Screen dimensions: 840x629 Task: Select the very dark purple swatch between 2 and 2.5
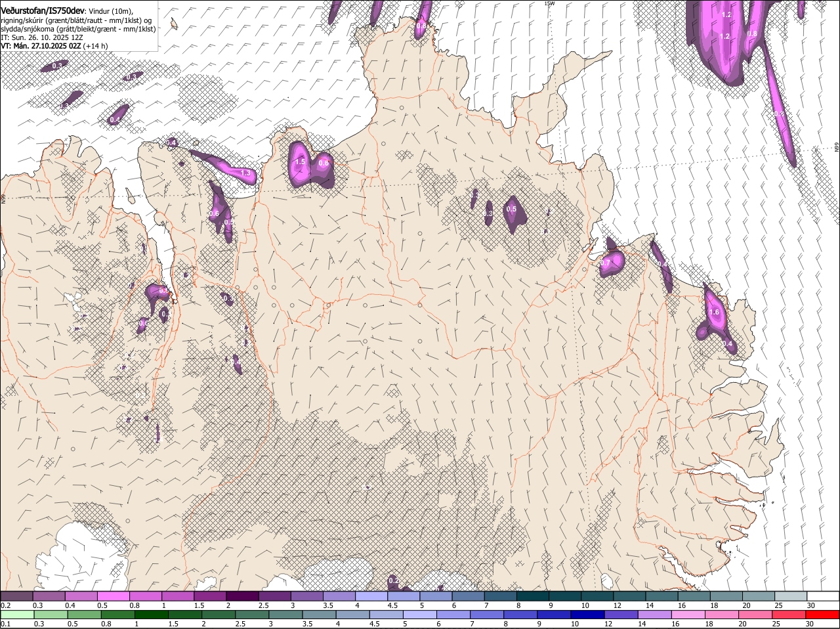[x=242, y=596]
